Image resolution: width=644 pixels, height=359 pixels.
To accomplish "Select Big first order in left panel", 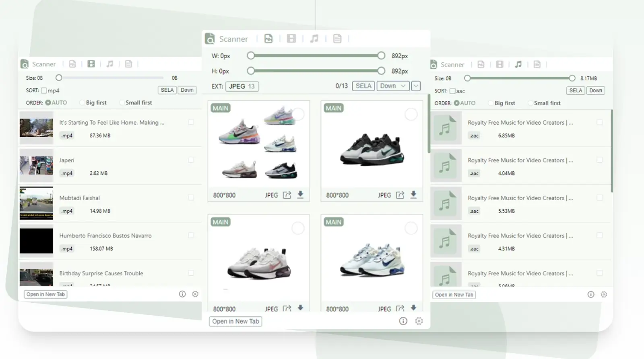I will [x=82, y=103].
